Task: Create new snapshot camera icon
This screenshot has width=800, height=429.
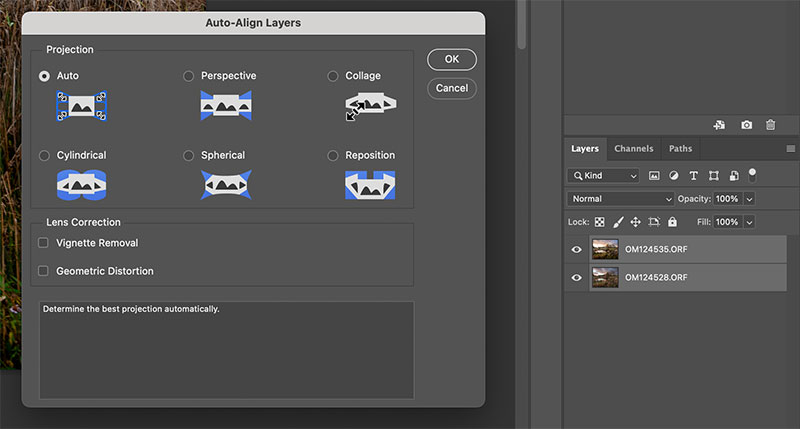Action: (746, 125)
